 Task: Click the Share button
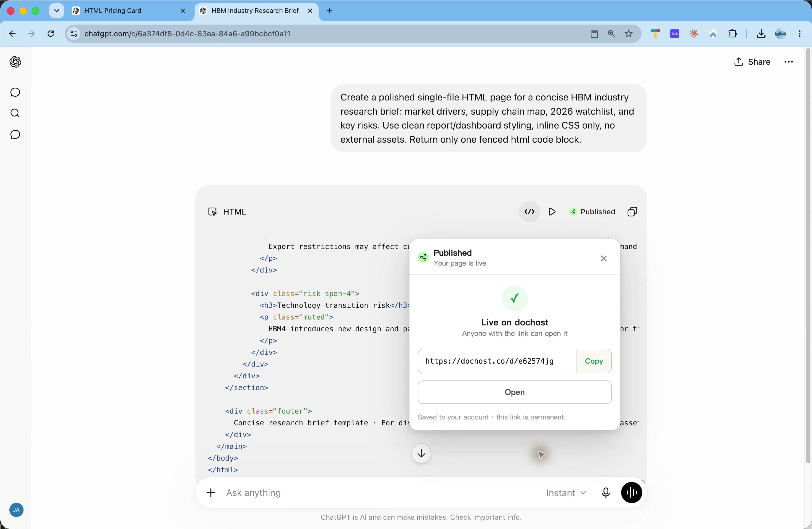(x=752, y=62)
